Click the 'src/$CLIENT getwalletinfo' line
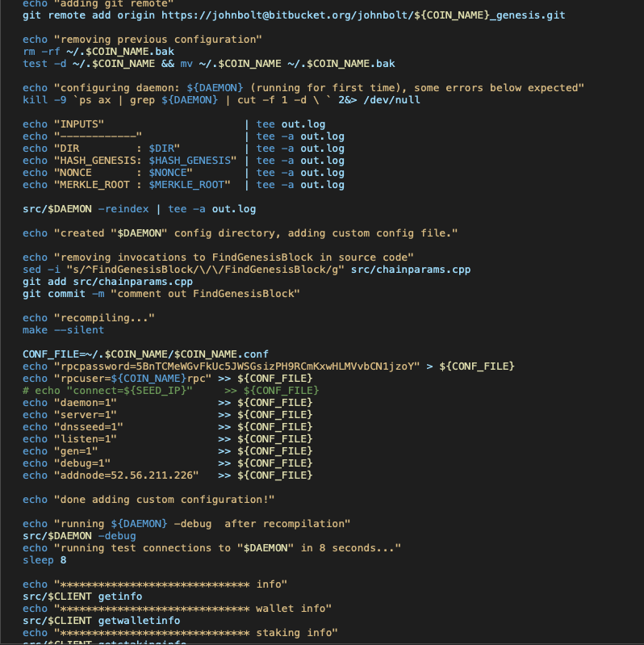This screenshot has width=644, height=645. (101, 621)
